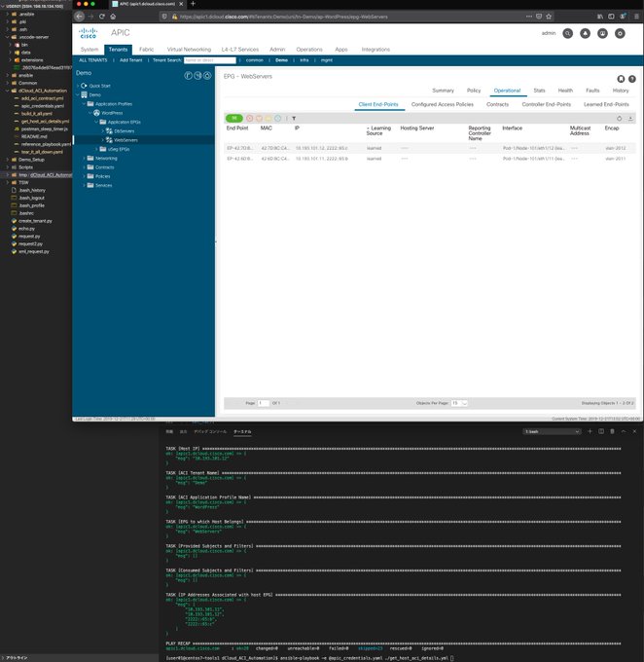Open the Learned End-Points sub-tab

pyautogui.click(x=606, y=104)
